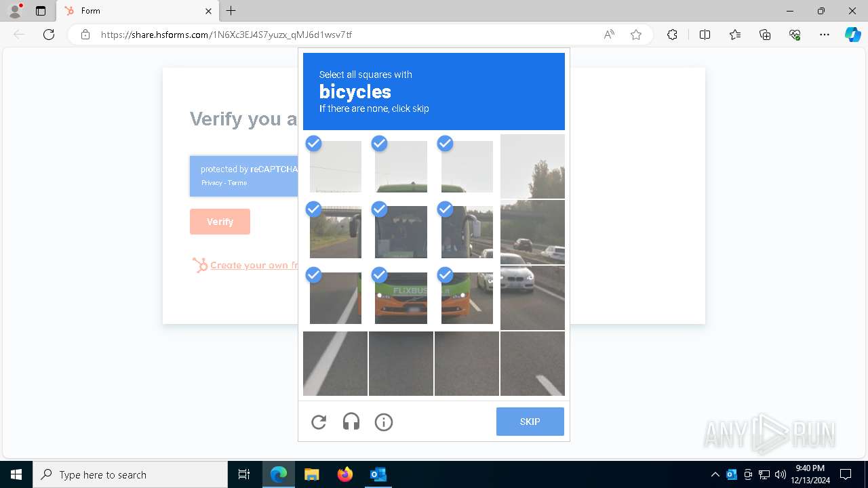The height and width of the screenshot is (488, 868).
Task: Open Tab actions menu
Action: 41,11
